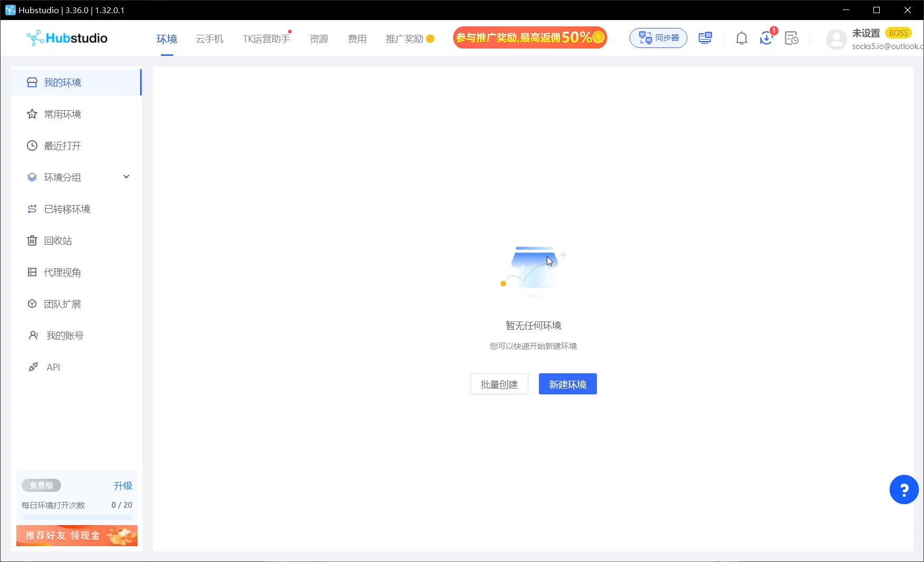Viewport: 924px width, 562px height.
Task: Open the task log icon beside downloads
Action: [x=791, y=38]
